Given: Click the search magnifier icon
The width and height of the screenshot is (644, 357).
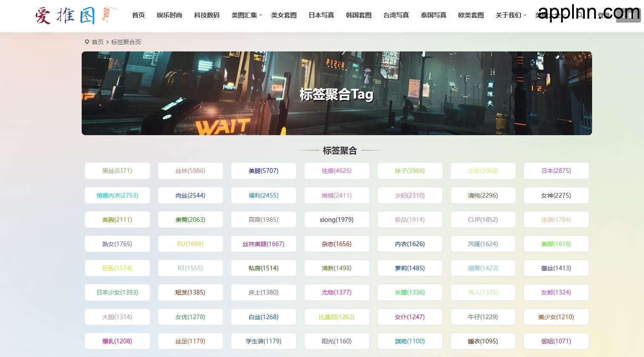Looking at the screenshot, I should pos(581,15).
